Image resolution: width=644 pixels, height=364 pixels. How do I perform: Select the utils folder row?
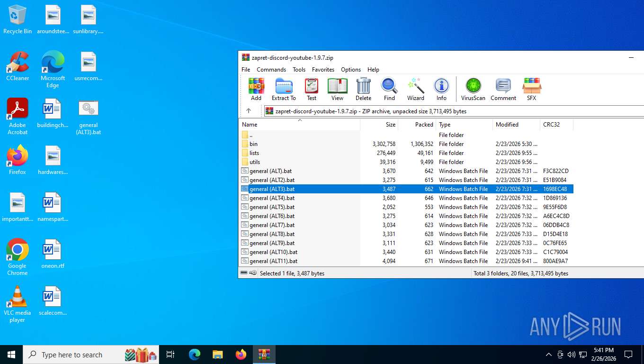click(x=406, y=162)
